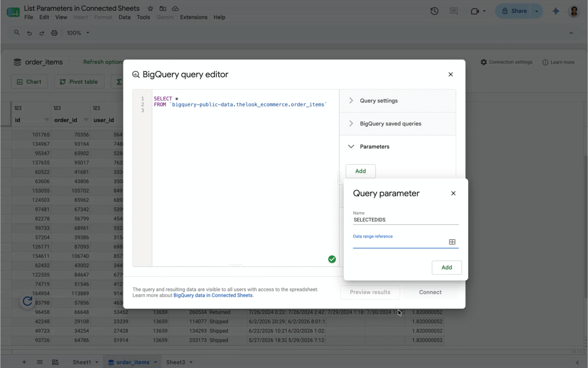Open the Data menu
588x368 pixels.
pos(124,17)
